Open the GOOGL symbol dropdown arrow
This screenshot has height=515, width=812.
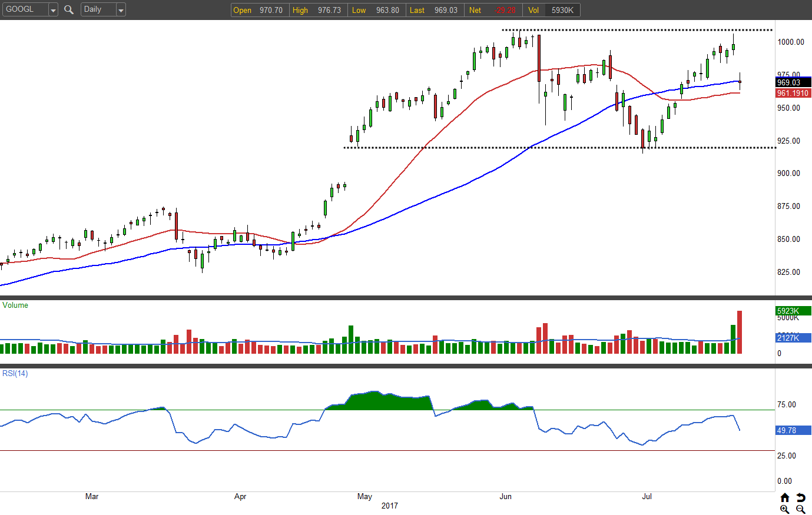[x=53, y=10]
